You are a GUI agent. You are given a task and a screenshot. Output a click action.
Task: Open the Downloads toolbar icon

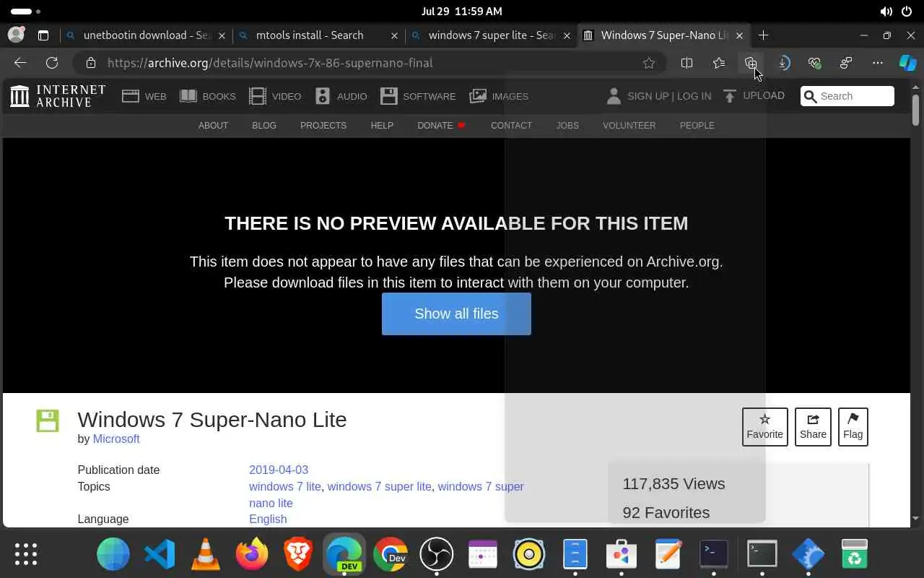783,63
